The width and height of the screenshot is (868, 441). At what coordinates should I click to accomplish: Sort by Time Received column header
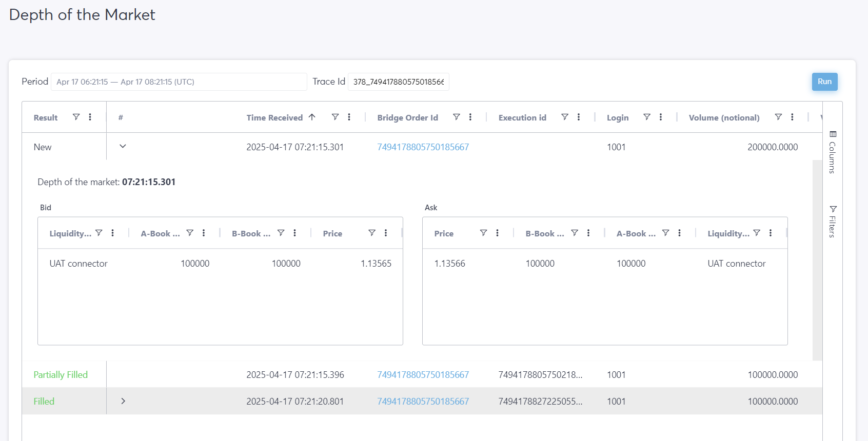[274, 117]
